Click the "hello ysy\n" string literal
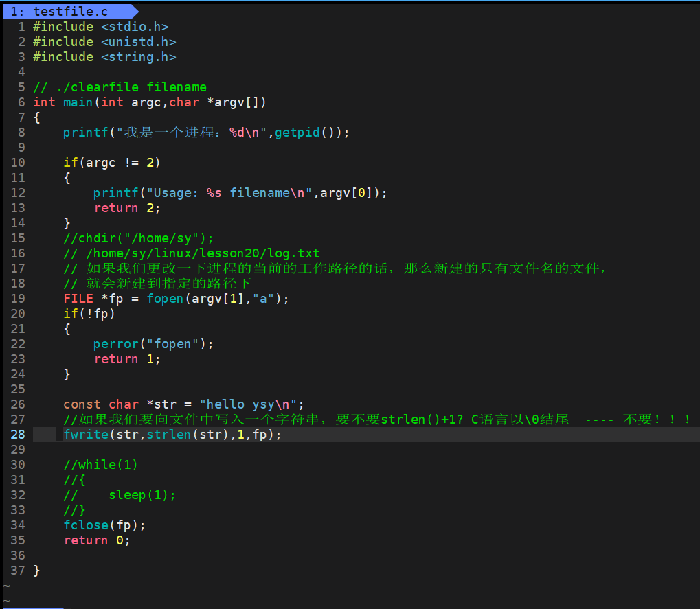The width and height of the screenshot is (700, 609). point(248,404)
